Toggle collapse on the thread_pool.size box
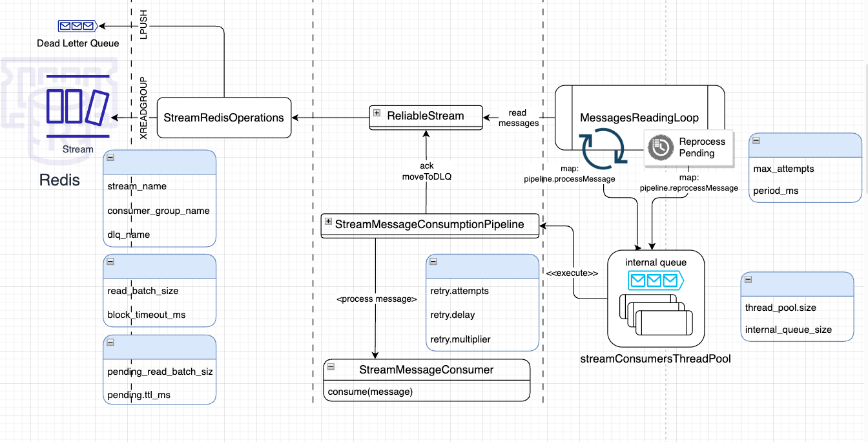This screenshot has width=868, height=442. (x=749, y=278)
